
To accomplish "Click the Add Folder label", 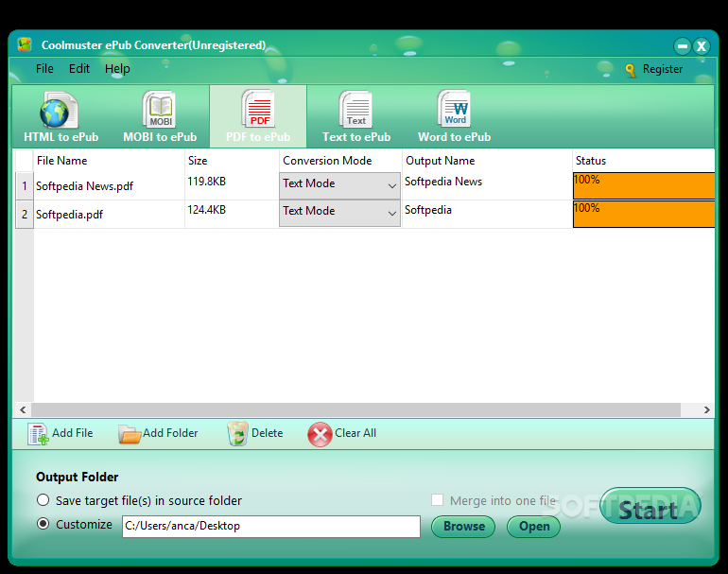I will tap(170, 433).
